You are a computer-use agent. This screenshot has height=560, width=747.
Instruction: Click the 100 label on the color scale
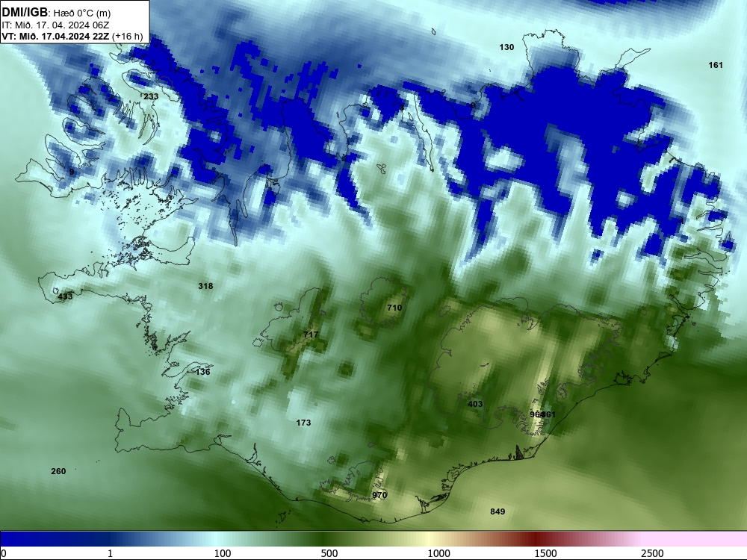pyautogui.click(x=223, y=553)
